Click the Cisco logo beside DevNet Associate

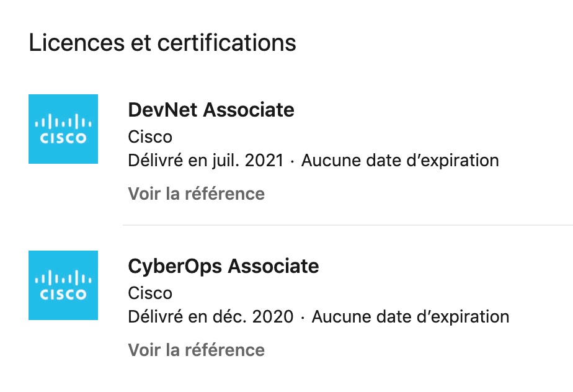click(x=63, y=129)
